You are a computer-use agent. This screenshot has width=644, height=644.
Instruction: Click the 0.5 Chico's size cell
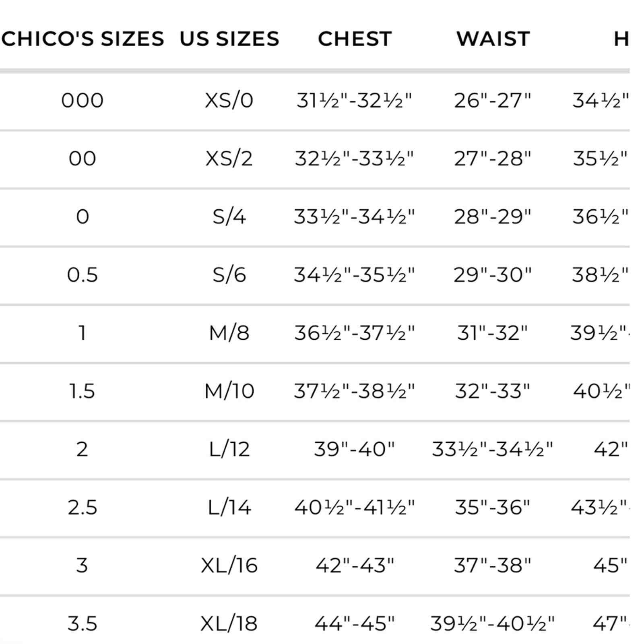83,275
